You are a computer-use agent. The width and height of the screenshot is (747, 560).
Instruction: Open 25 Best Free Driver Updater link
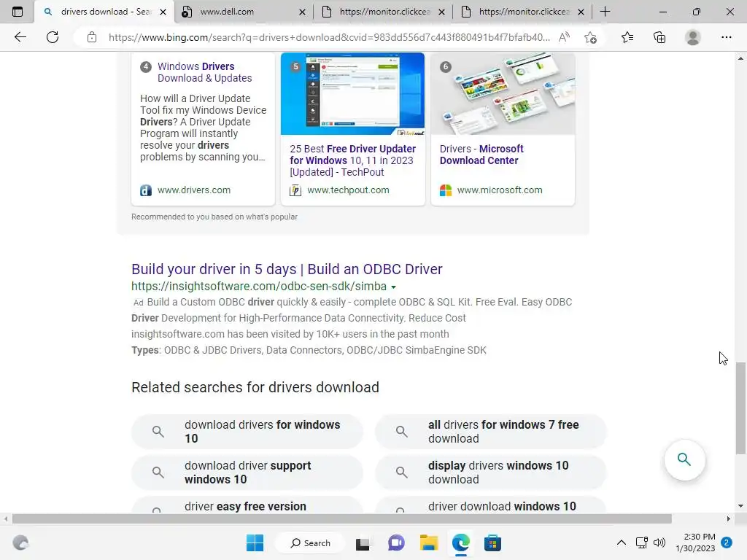click(352, 160)
